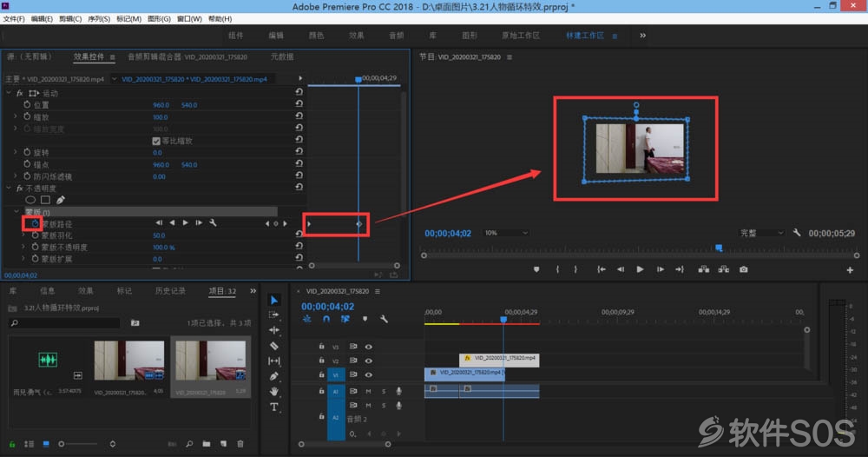Toggle snap magnet in timeline
This screenshot has width=868, height=457.
(x=326, y=319)
